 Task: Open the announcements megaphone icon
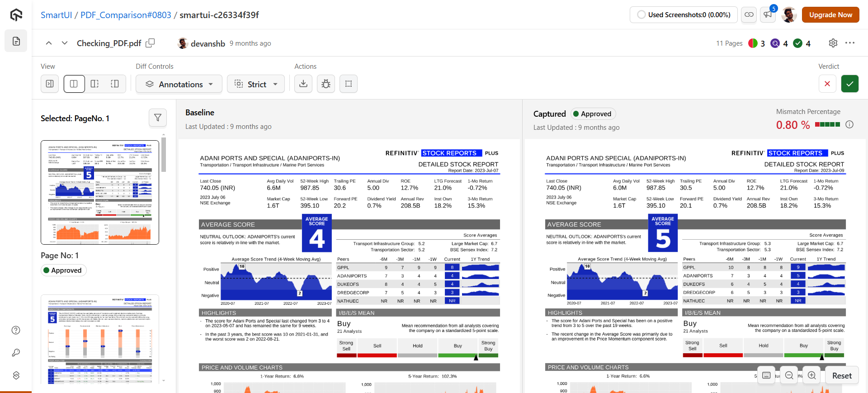tap(768, 15)
